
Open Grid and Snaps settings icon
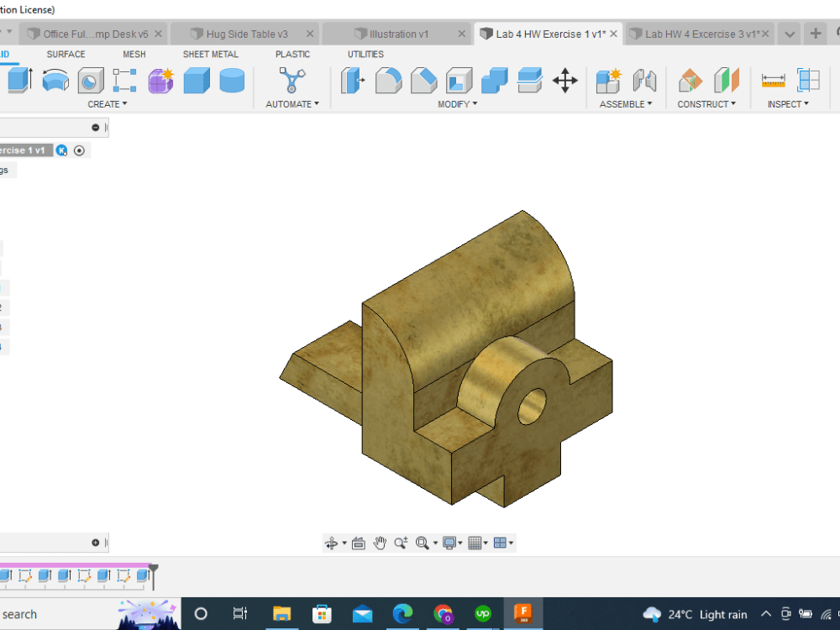click(475, 543)
